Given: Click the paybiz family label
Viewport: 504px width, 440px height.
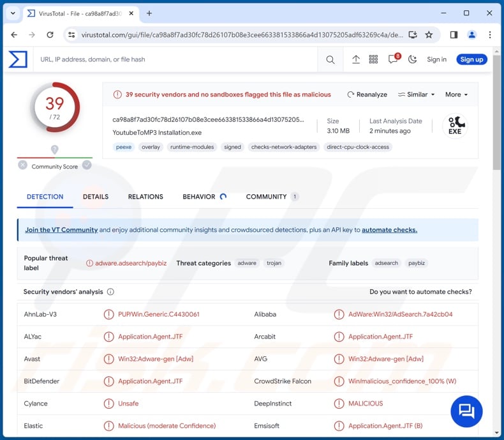Looking at the screenshot, I should [416, 263].
